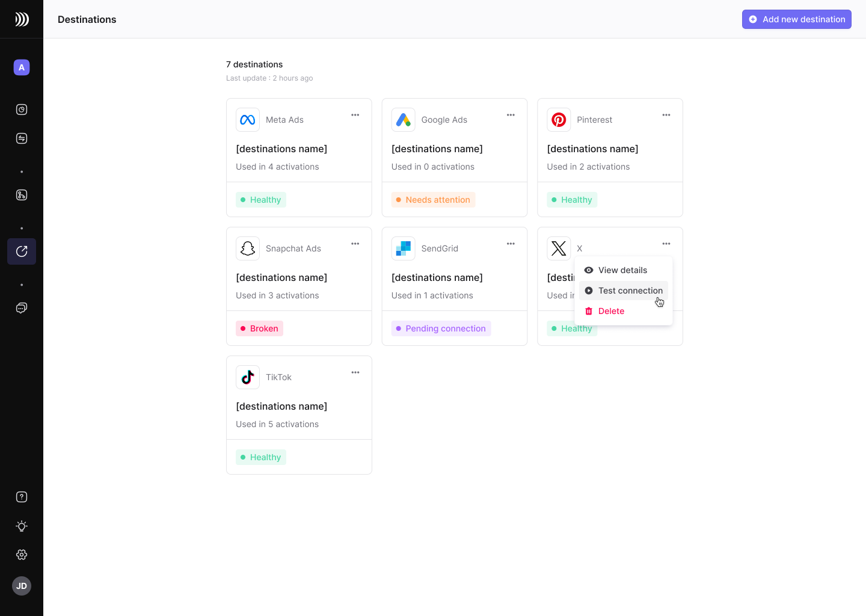Select the active destinations sidebar icon
Viewport: 866px width, 616px height.
pyautogui.click(x=22, y=251)
